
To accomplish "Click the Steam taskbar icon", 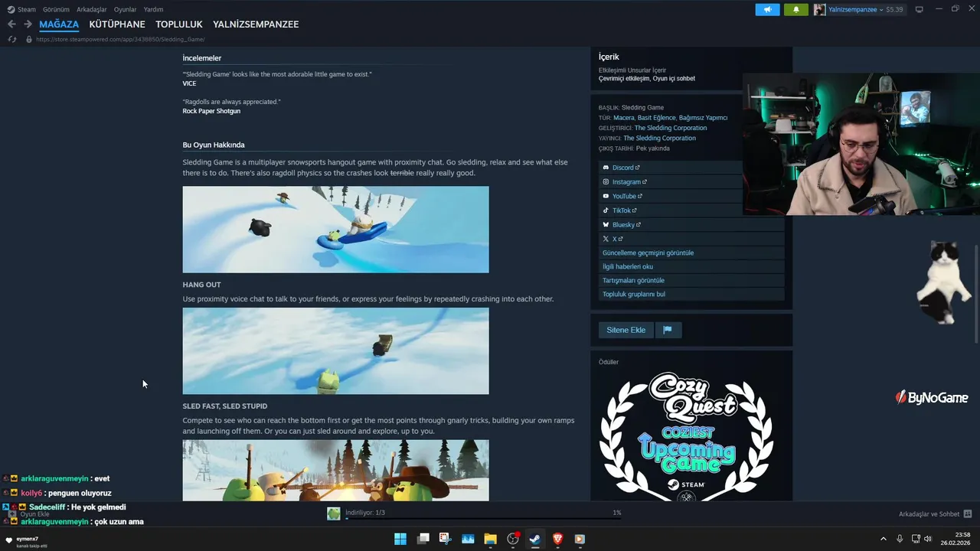I will click(x=534, y=539).
